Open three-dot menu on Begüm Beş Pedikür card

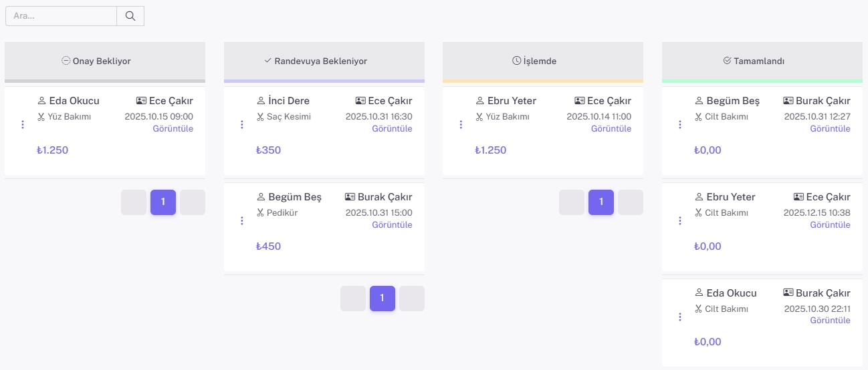point(242,221)
